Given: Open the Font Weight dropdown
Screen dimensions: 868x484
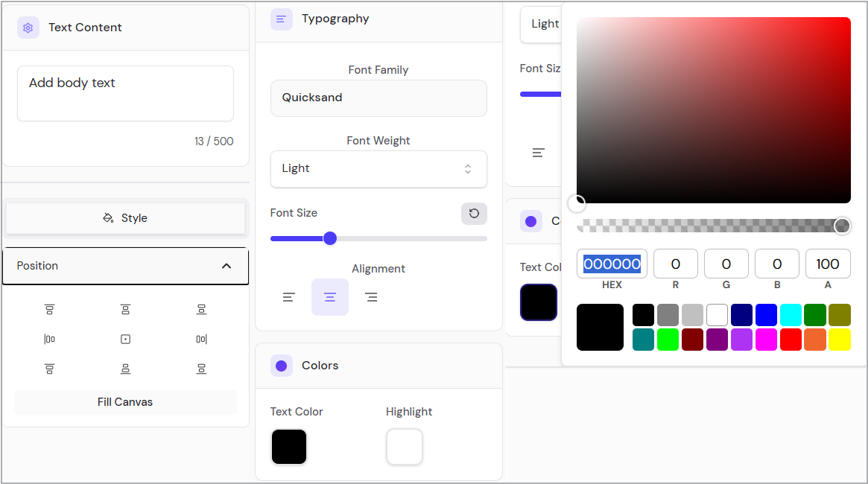Looking at the screenshot, I should tap(378, 169).
